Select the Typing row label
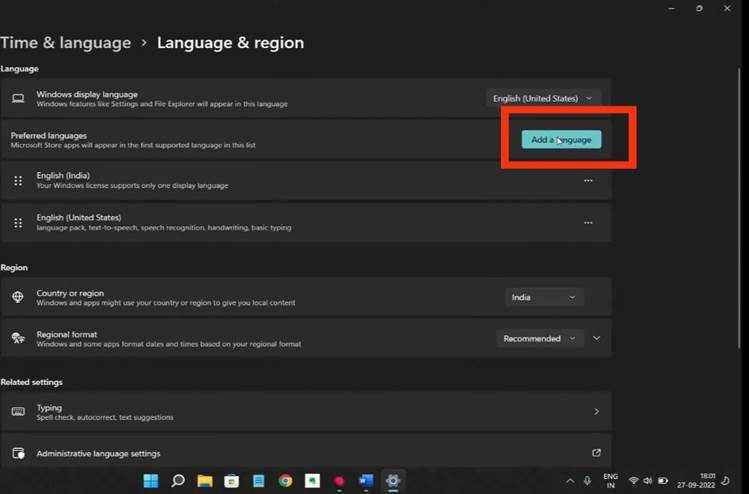 49,408
